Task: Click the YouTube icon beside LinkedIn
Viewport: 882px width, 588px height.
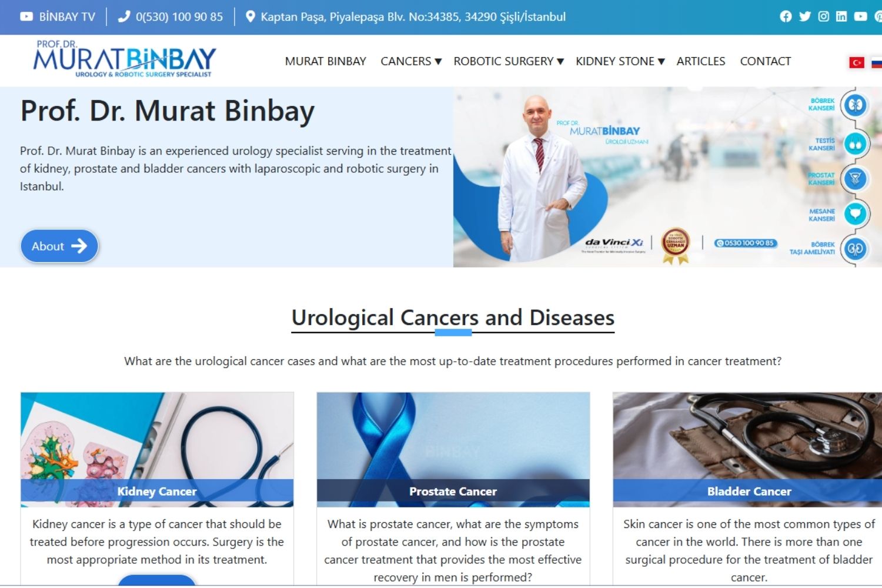Action: click(860, 16)
